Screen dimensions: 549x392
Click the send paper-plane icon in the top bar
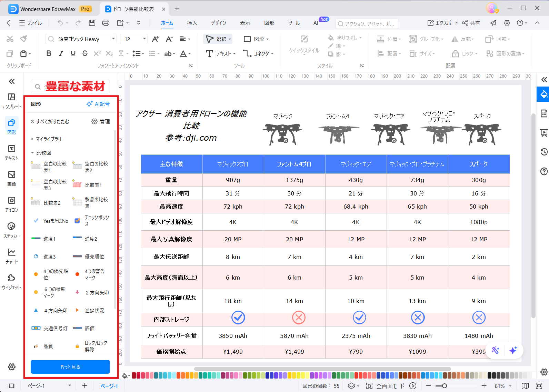pos(493,23)
